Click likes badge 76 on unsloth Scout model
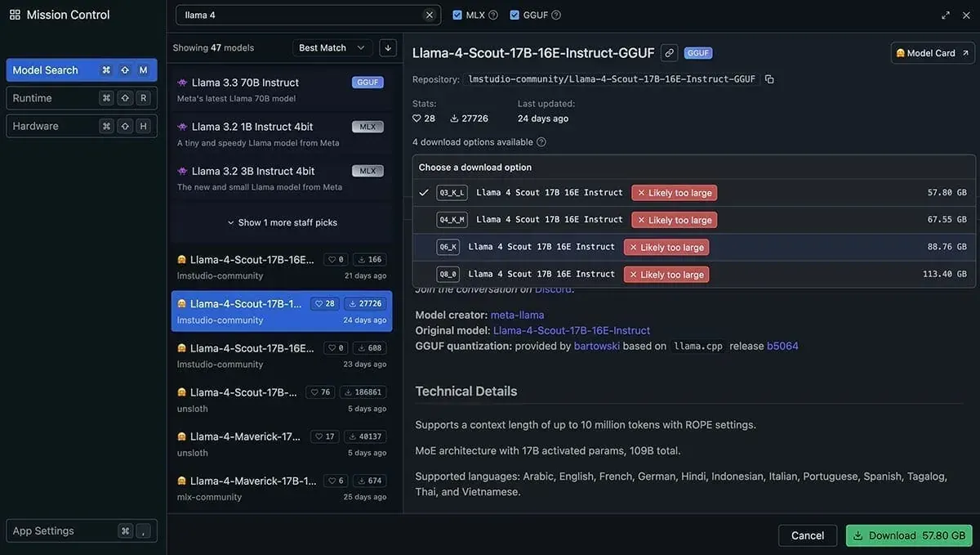This screenshot has height=555, width=980. pos(320,392)
